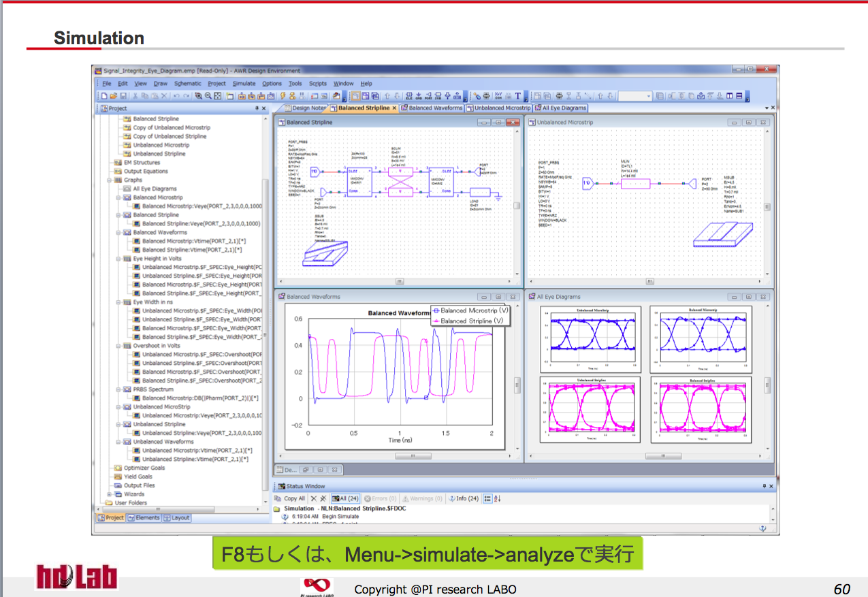The width and height of the screenshot is (868, 597).
Task: Collapse the Eye Height in Volts node
Action: (x=118, y=259)
